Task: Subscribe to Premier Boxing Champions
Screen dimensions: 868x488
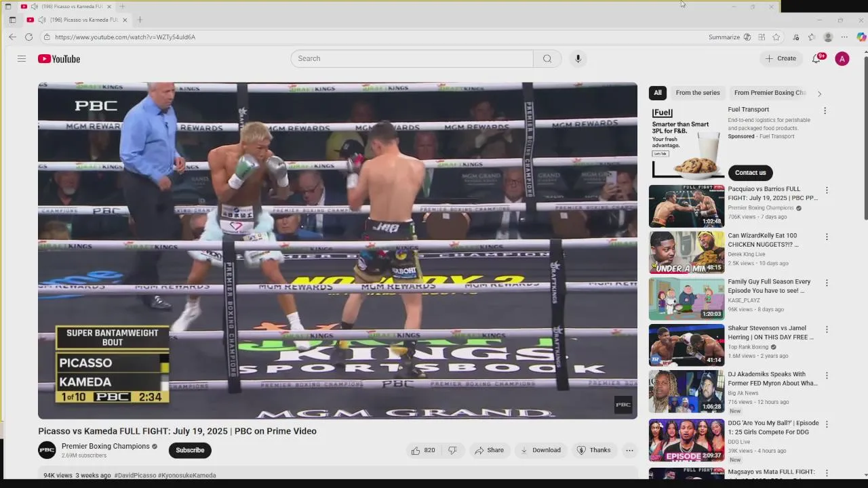Action: [190, 450]
